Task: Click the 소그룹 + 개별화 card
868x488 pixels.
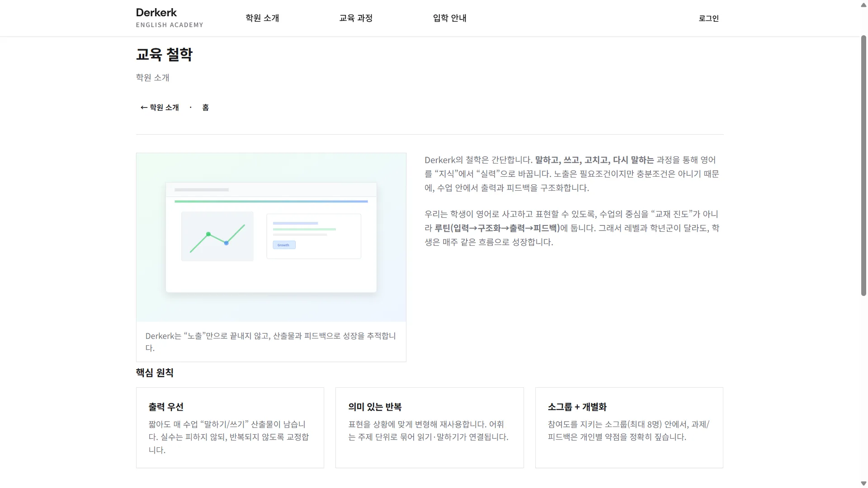Action: (629, 427)
